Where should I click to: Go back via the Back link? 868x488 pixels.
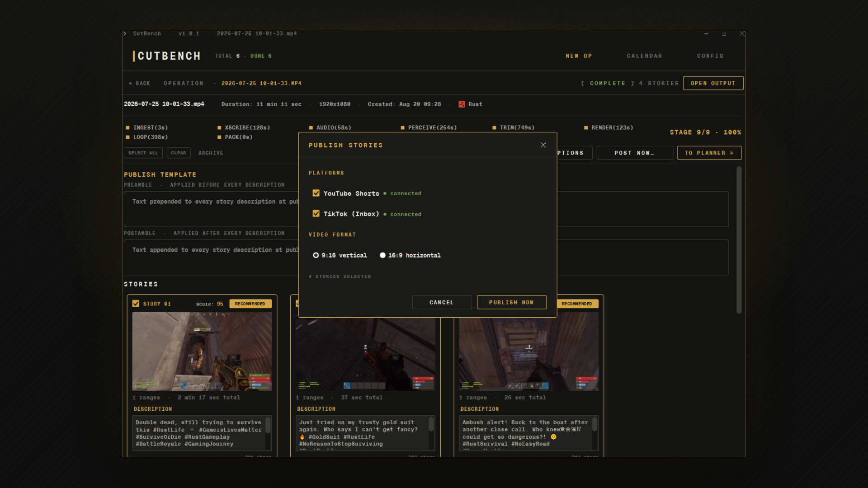point(139,83)
